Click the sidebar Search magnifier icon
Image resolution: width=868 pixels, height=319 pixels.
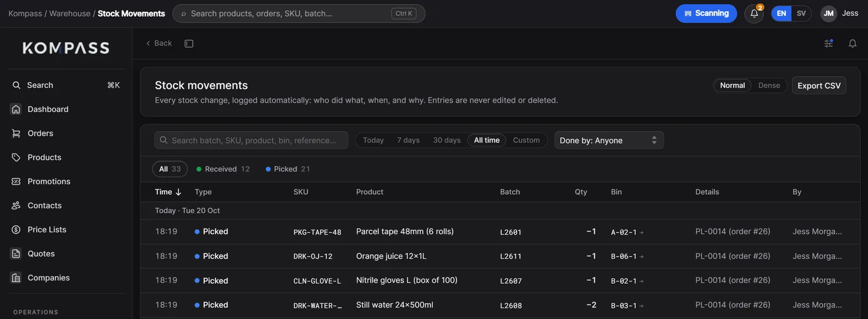(16, 85)
